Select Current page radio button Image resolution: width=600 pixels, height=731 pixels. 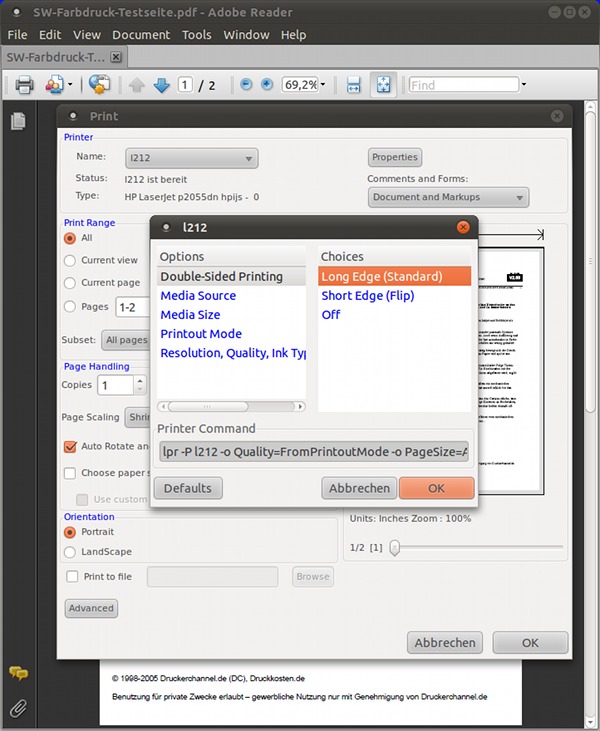click(69, 283)
